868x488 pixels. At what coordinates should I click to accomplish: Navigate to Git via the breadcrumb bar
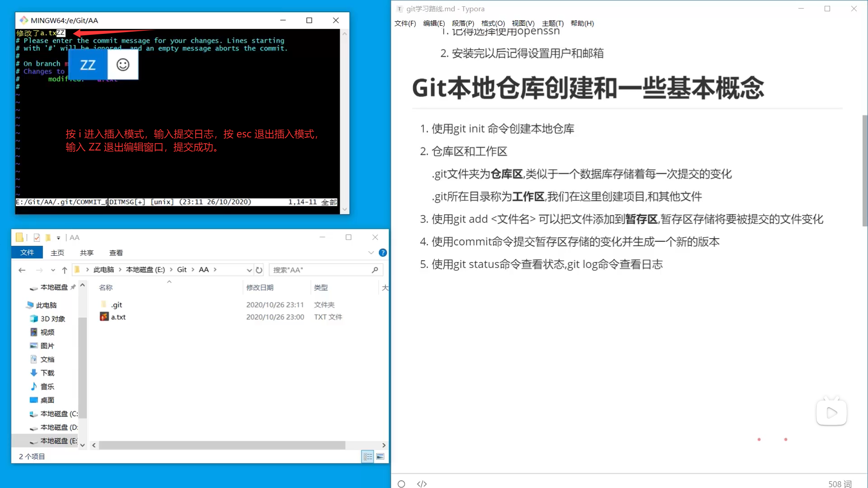[x=182, y=269]
